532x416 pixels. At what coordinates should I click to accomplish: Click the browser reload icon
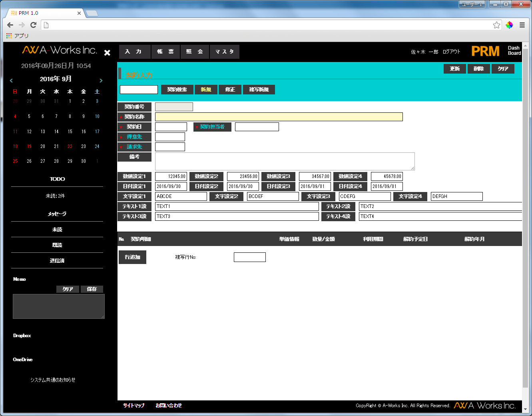tap(34, 25)
